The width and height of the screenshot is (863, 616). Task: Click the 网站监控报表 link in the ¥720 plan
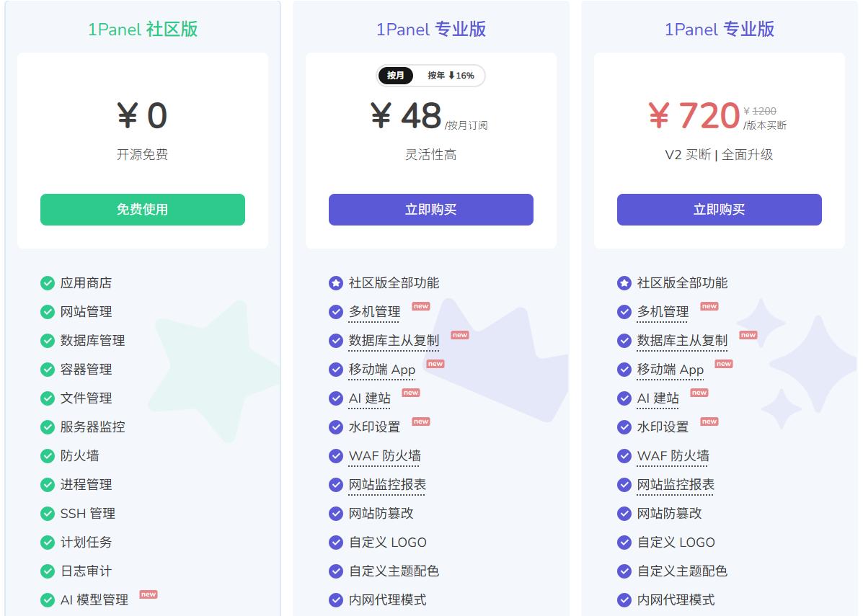[676, 485]
